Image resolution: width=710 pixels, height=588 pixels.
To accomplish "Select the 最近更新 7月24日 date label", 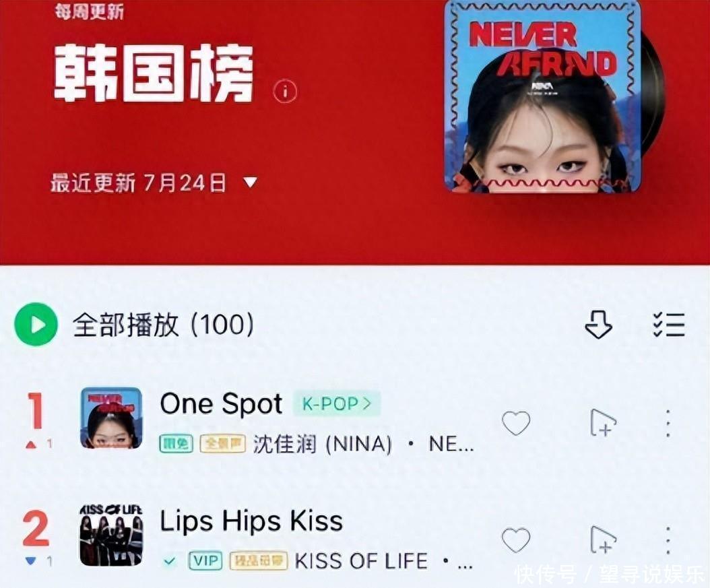I will point(138,183).
